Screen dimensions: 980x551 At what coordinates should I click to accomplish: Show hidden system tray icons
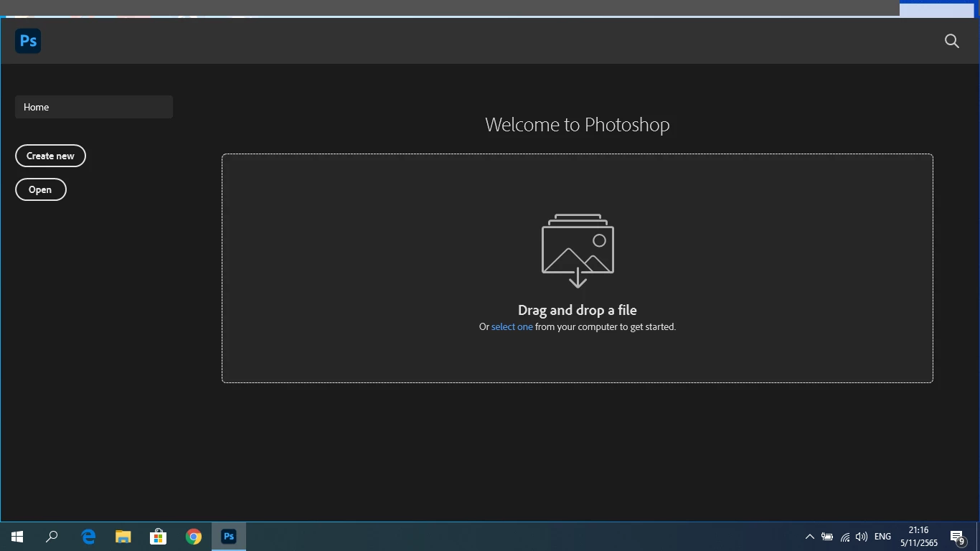point(810,537)
